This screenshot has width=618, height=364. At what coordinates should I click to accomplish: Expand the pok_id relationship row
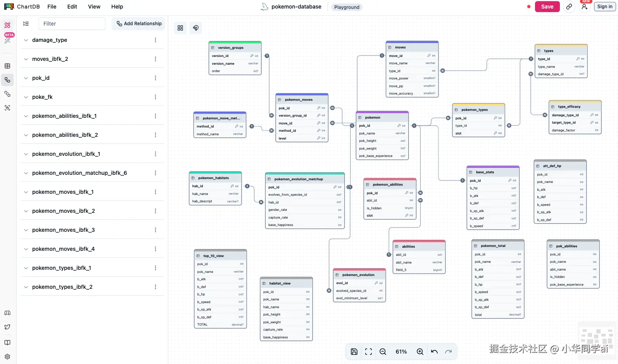pyautogui.click(x=26, y=78)
